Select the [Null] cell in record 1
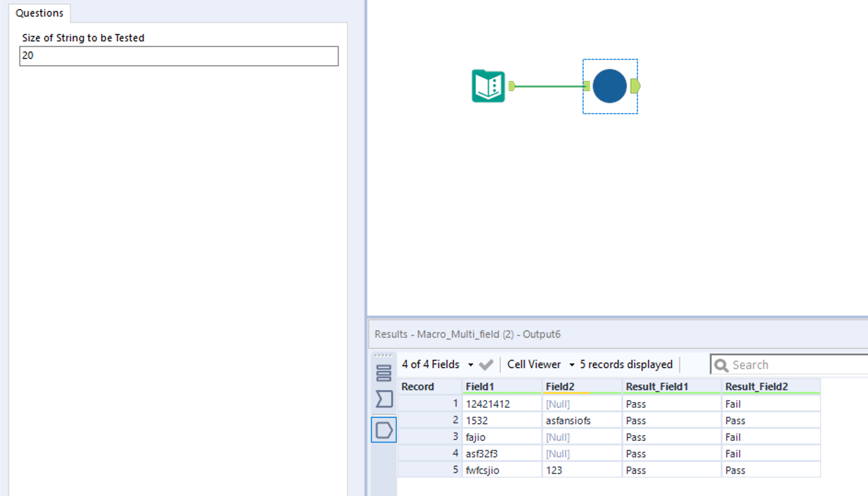This screenshot has width=868, height=496. (558, 404)
